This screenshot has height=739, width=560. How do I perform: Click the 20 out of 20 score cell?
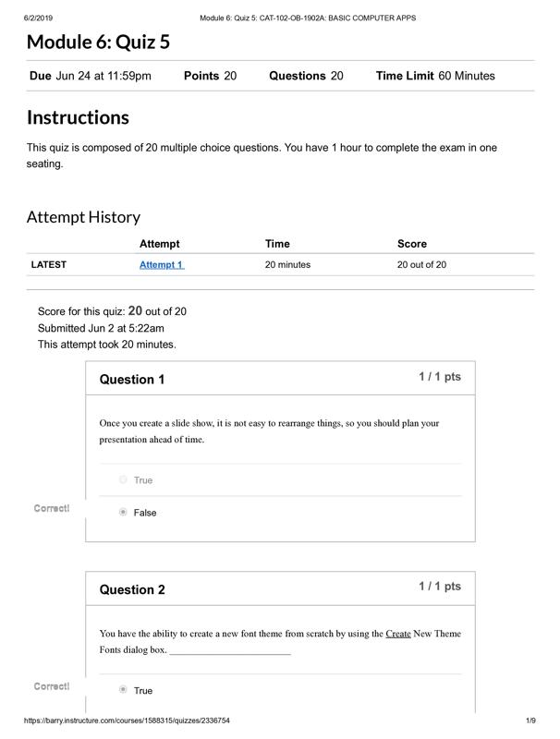pyautogui.click(x=421, y=265)
